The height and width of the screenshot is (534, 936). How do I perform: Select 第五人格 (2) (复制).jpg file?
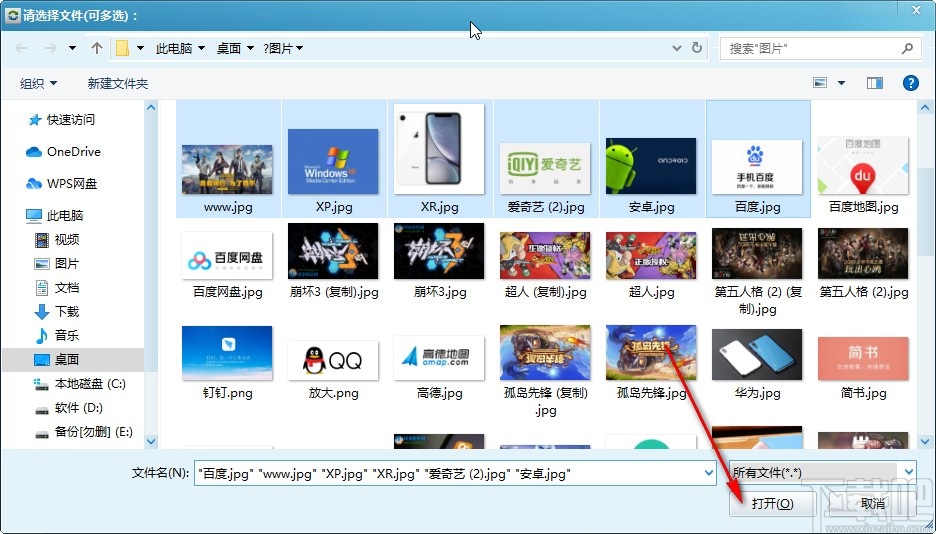[757, 272]
